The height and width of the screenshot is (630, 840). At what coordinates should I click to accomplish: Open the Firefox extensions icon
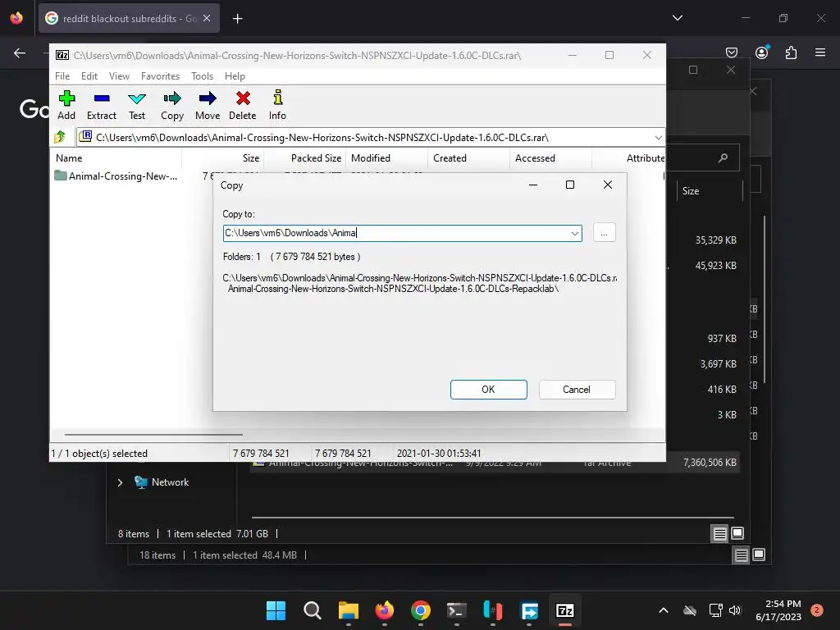tap(792, 52)
